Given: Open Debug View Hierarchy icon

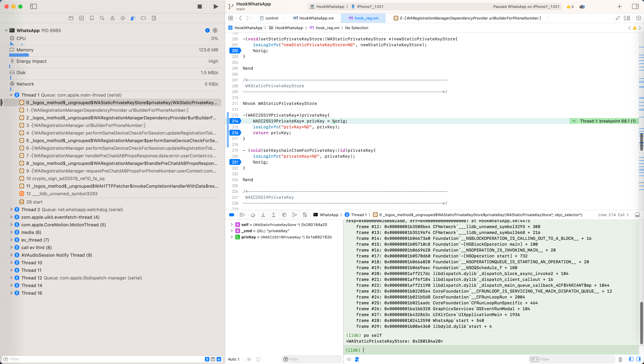Looking at the screenshot, I should tap(284, 215).
